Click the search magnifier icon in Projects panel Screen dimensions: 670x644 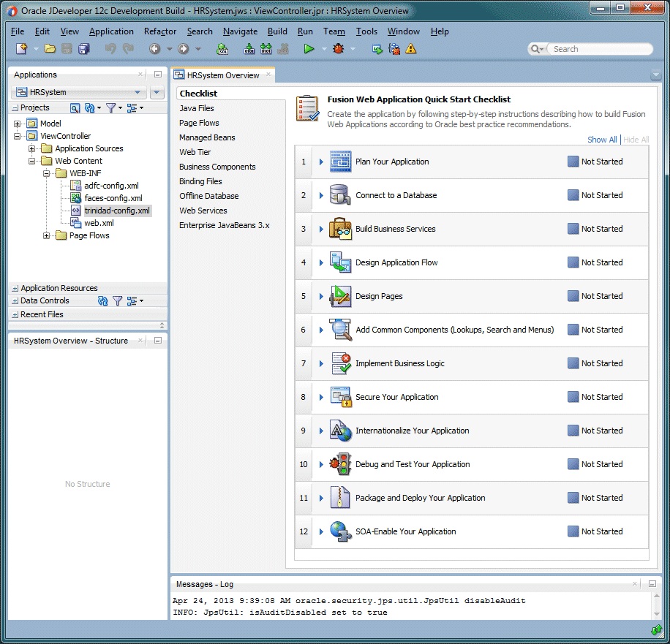pos(75,107)
